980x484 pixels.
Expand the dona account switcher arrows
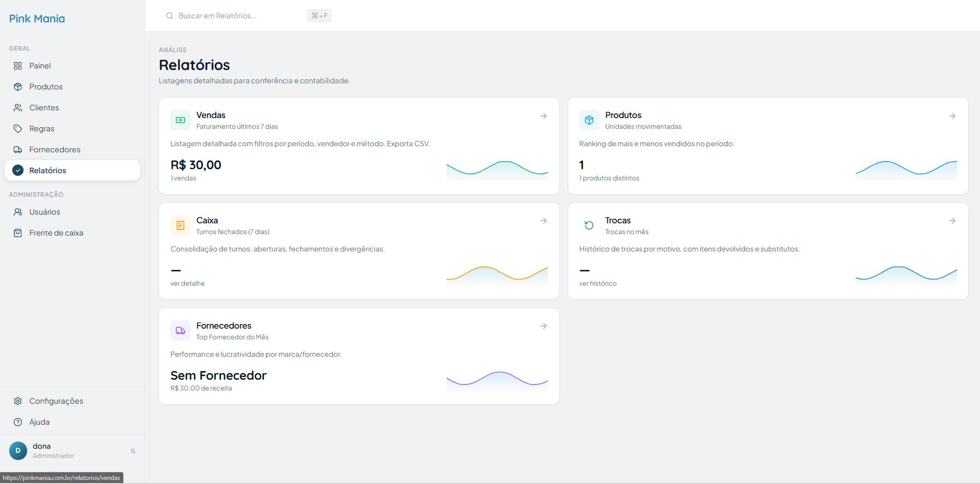[x=133, y=451]
